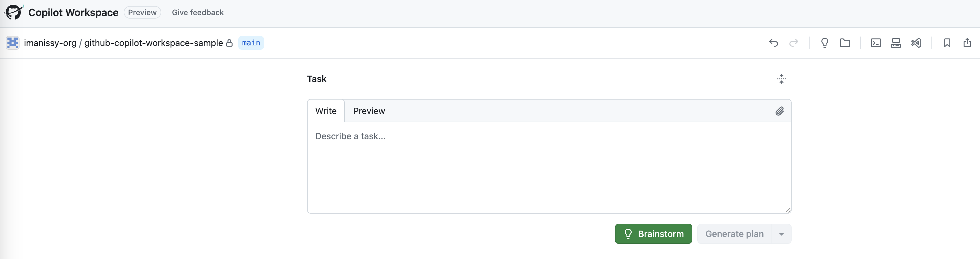This screenshot has width=980, height=259.
Task: Click the Describe a task text field
Action: tap(549, 167)
